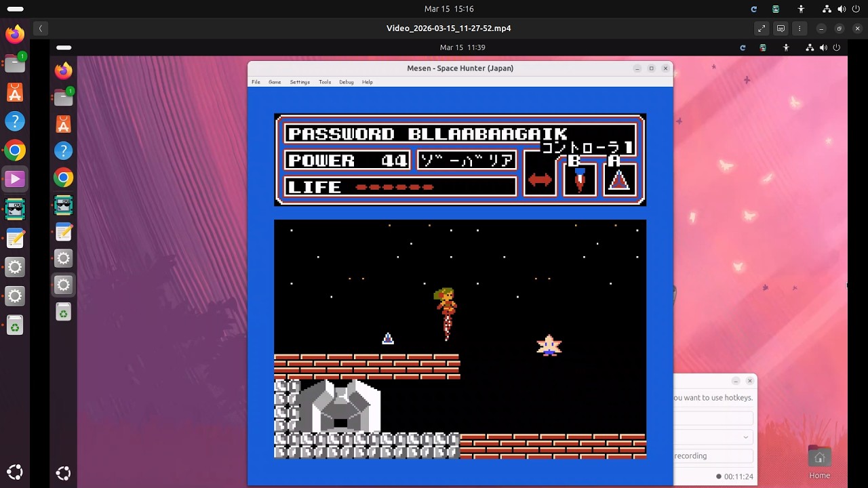The width and height of the screenshot is (868, 488).
Task: Click the purple video player dock icon
Action: [x=15, y=180]
